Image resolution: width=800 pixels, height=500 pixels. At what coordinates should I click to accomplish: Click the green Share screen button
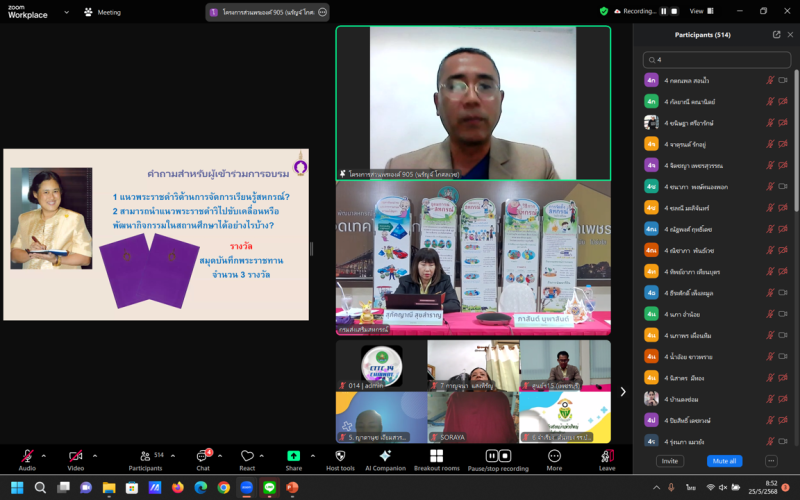[294, 460]
